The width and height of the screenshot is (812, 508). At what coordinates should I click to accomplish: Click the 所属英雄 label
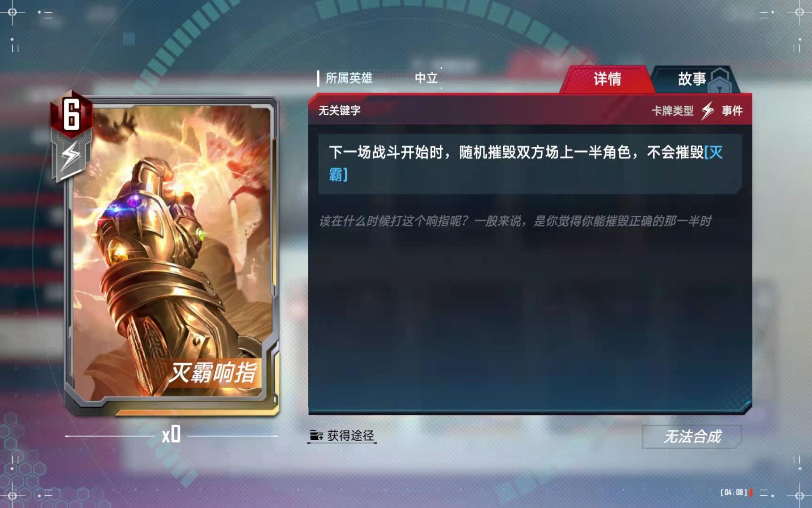point(349,78)
